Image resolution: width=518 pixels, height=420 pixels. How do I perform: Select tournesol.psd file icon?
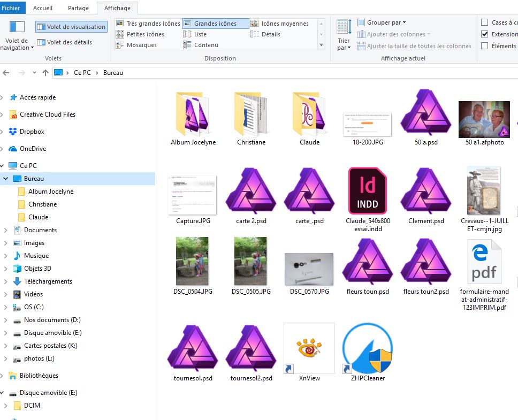tap(193, 348)
